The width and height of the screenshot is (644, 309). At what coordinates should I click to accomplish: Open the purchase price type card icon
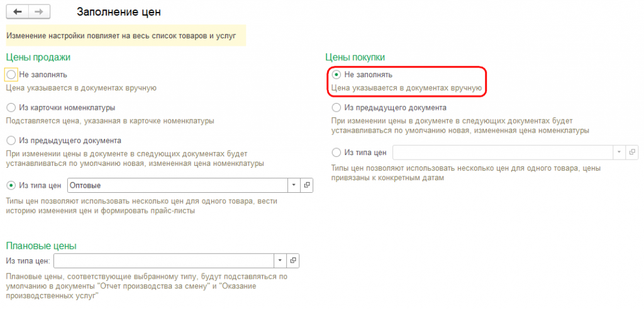(632, 153)
